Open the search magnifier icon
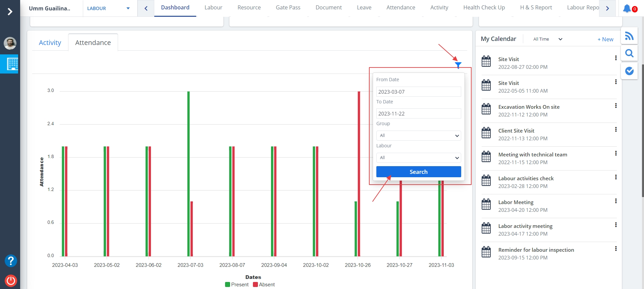Screen dimensions: 644x289 (x=629, y=53)
